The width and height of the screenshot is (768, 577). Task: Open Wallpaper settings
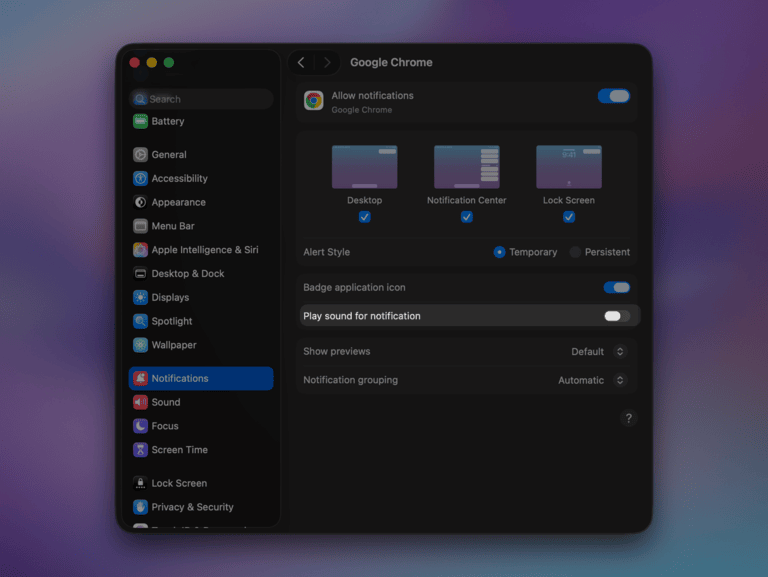[201, 345]
